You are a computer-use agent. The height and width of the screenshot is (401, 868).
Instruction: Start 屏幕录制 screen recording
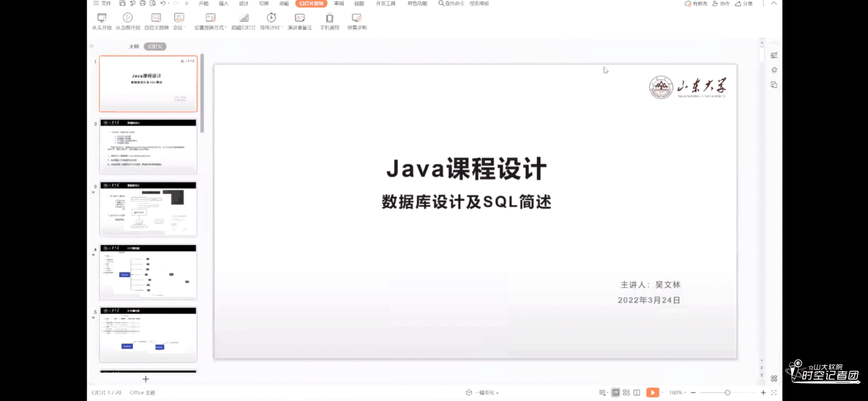pos(357,18)
